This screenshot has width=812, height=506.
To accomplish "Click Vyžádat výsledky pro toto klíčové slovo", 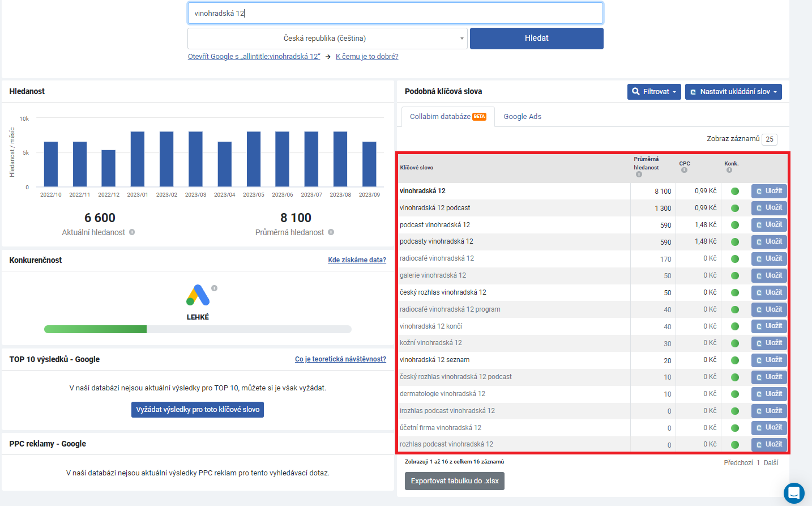I will click(x=198, y=410).
